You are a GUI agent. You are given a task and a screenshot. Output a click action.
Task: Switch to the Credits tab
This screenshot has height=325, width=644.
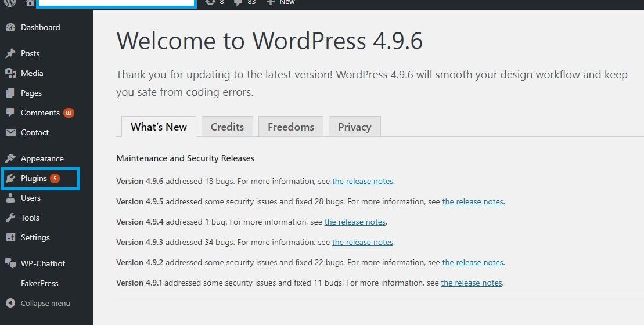point(227,127)
